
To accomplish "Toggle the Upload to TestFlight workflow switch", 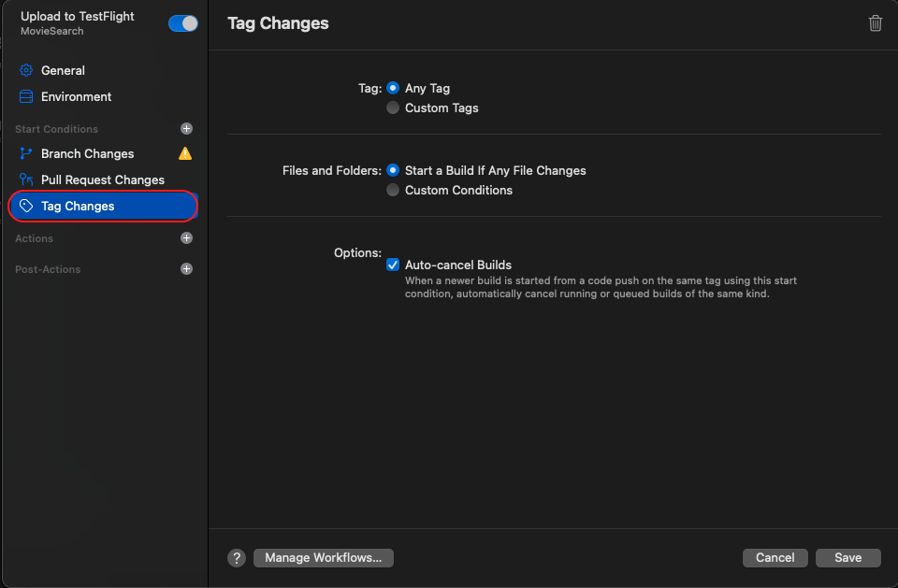I will pos(183,23).
